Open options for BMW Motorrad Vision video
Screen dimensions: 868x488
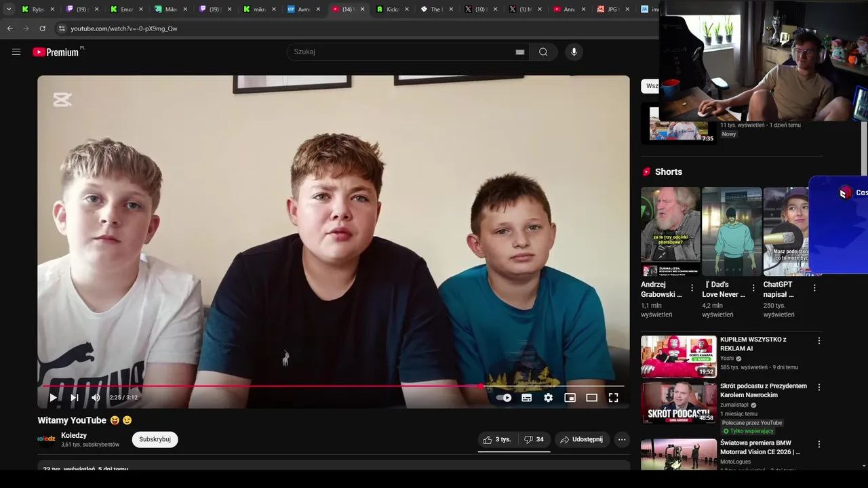(x=819, y=445)
